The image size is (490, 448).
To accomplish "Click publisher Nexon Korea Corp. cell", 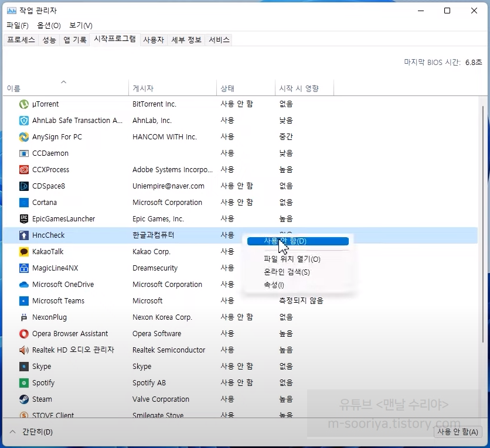I will (x=162, y=317).
